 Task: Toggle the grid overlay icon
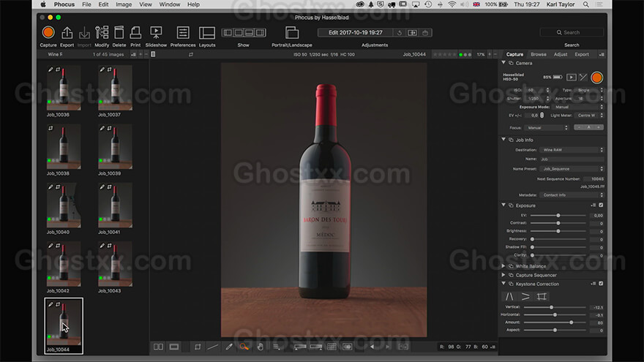pos(332,347)
